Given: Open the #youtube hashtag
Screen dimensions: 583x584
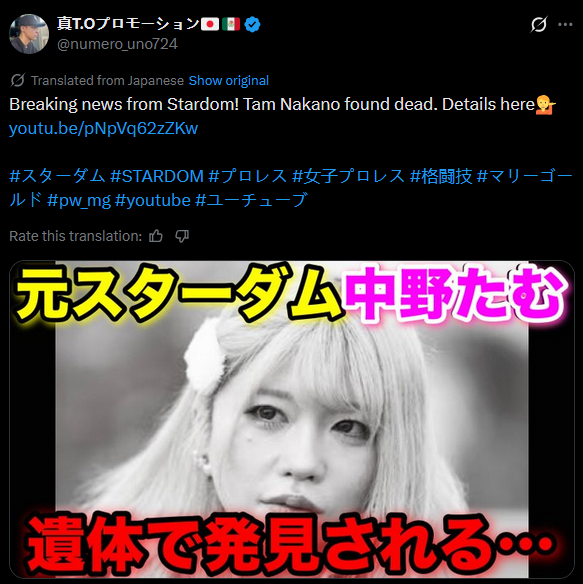Looking at the screenshot, I should (153, 201).
